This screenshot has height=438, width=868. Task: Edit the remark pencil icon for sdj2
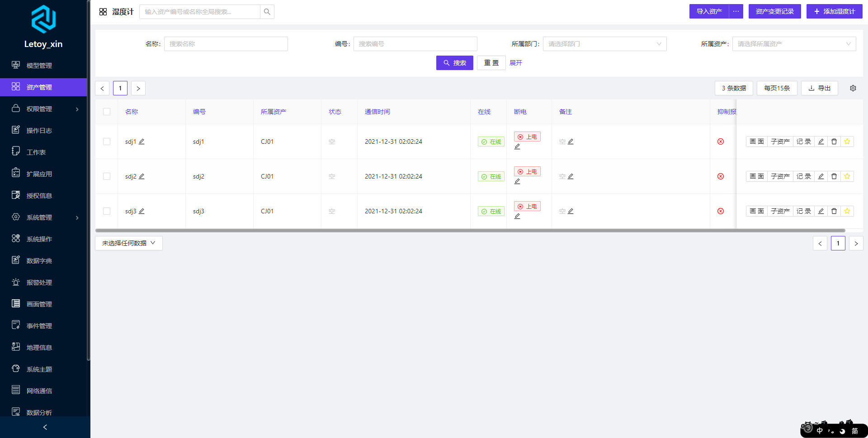pyautogui.click(x=571, y=176)
